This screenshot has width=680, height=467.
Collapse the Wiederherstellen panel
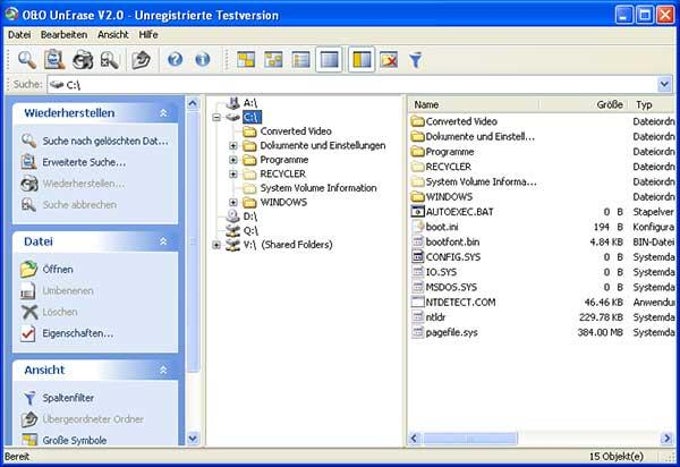click(163, 113)
